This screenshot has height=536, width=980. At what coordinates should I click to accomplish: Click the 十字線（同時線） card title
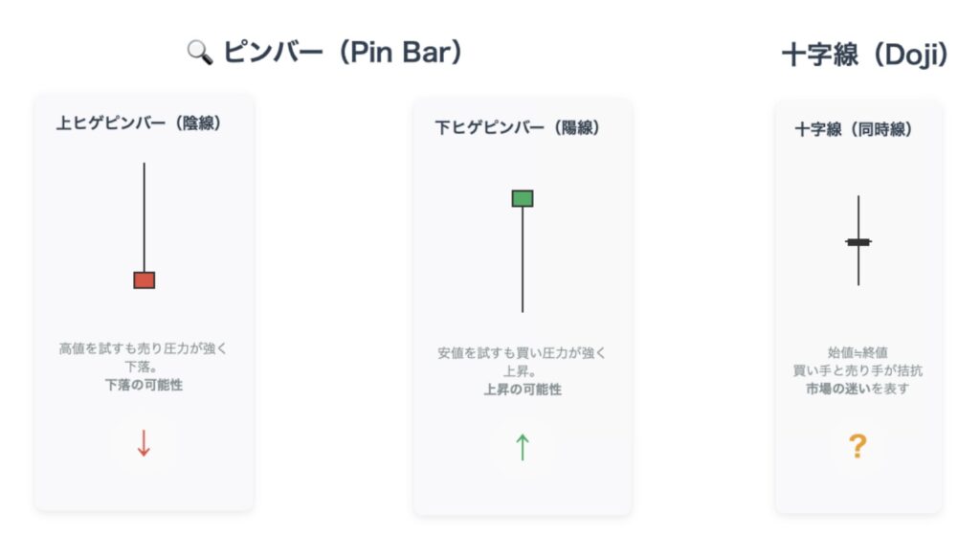853,129
